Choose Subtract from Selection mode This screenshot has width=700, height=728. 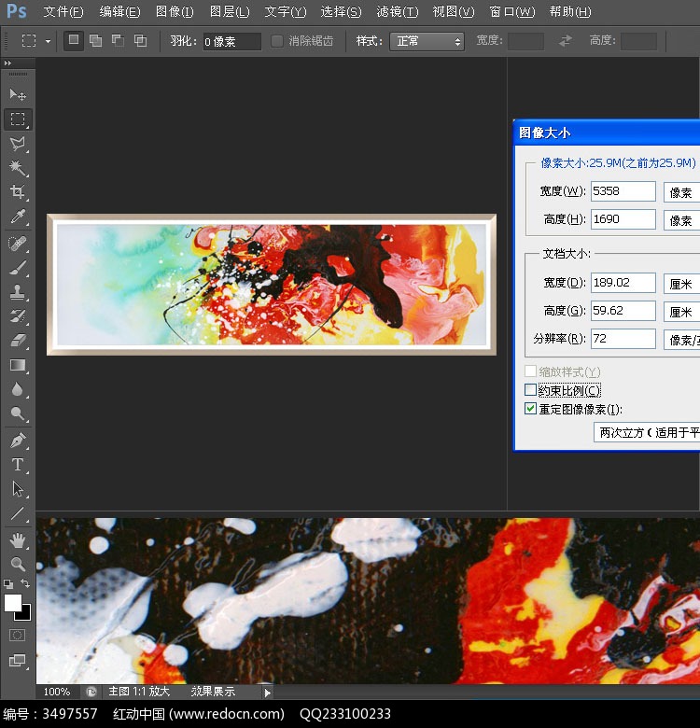click(x=118, y=41)
